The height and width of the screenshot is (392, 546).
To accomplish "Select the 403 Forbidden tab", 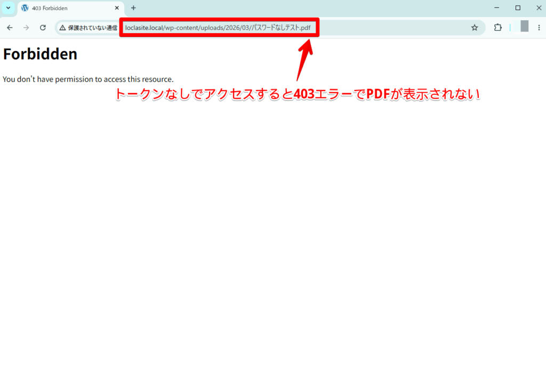I will click(x=70, y=8).
